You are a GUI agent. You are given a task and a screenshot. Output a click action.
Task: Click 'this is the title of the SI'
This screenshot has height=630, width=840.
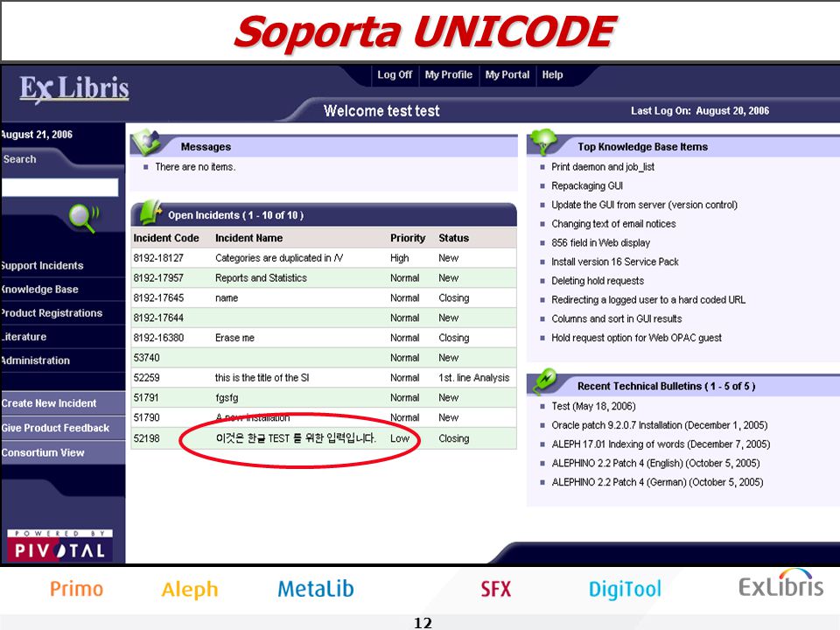262,378
